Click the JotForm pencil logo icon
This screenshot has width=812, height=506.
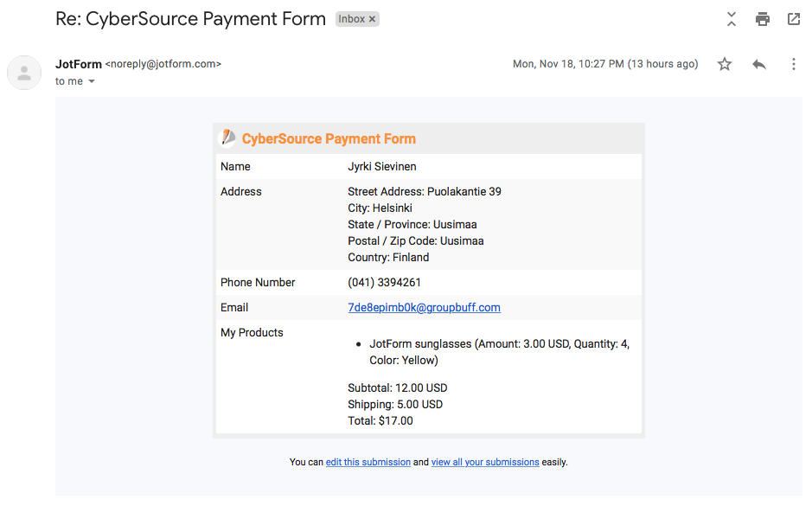click(227, 138)
